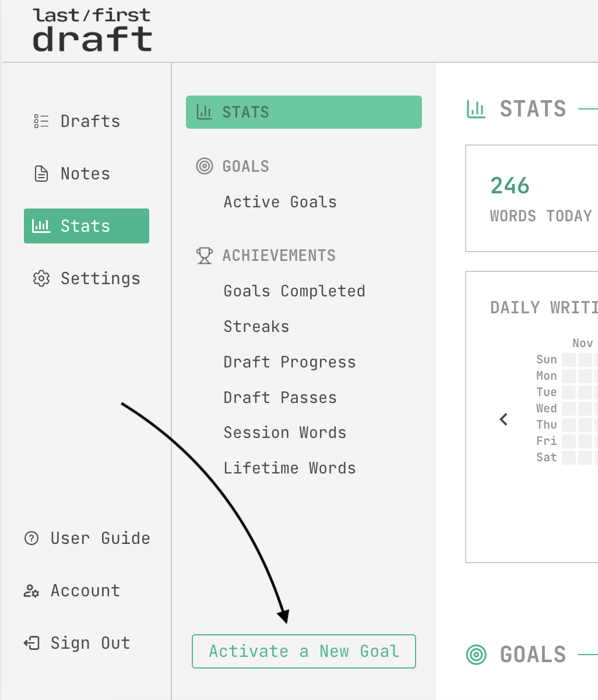Click the Notes document icon

(41, 174)
